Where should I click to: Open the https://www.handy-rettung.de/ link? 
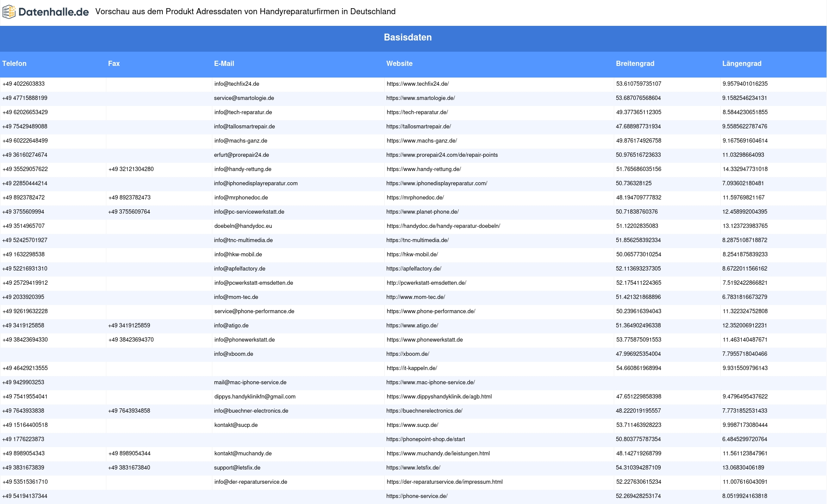424,169
